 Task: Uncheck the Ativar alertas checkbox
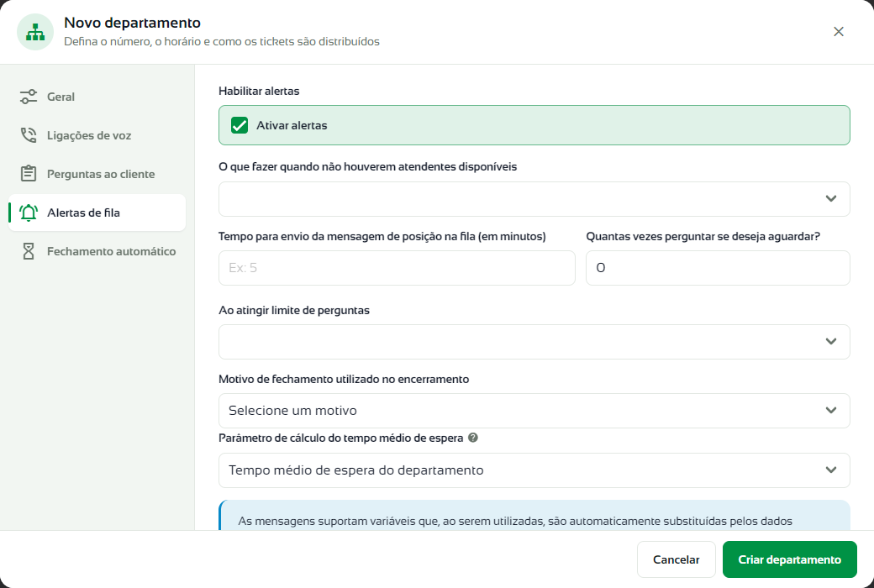(240, 125)
